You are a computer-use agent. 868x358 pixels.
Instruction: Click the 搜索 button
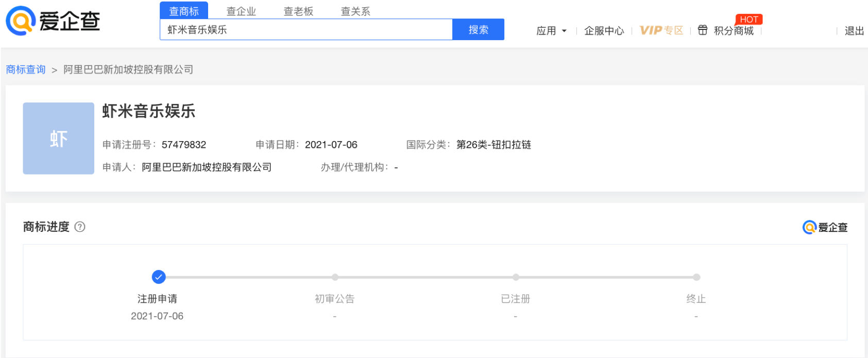(x=478, y=30)
